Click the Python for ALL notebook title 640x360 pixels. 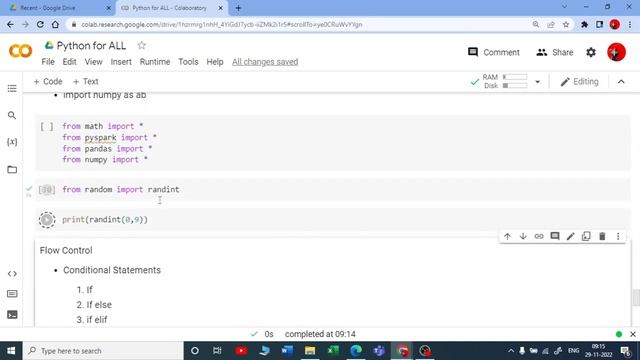(91, 46)
